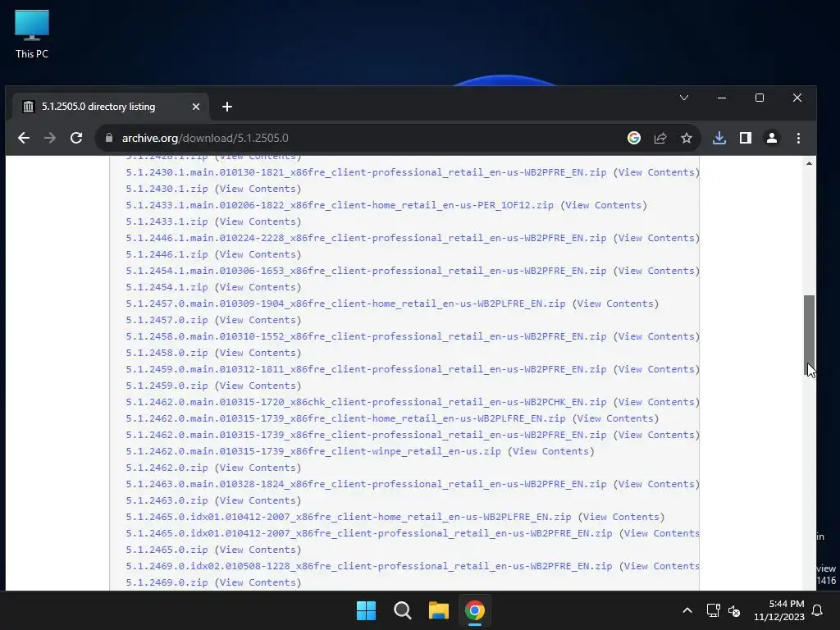Viewport: 840px width, 630px height.
Task: Open File Explorer from taskbar
Action: pyautogui.click(x=438, y=610)
